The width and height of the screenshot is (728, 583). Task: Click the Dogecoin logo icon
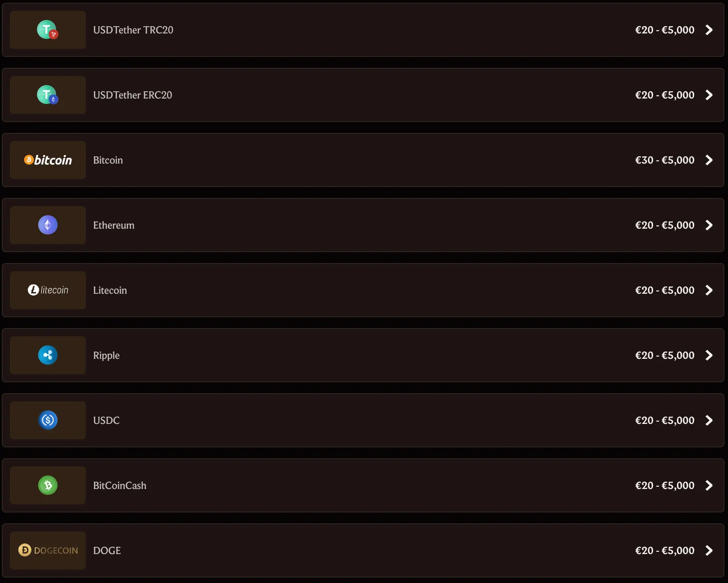(48, 550)
